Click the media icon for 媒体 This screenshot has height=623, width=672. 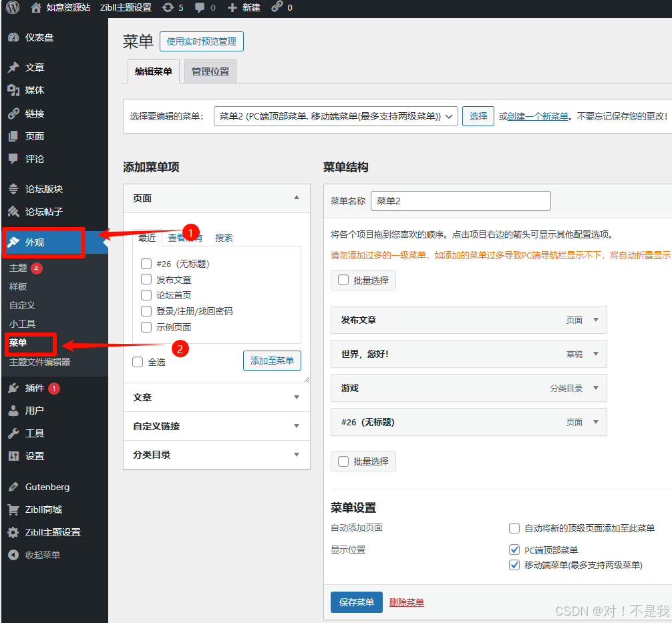(x=13, y=90)
